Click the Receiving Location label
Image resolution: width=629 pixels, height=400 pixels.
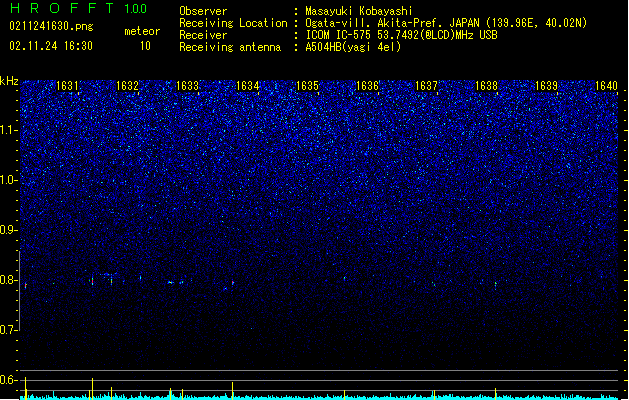[x=233, y=23]
